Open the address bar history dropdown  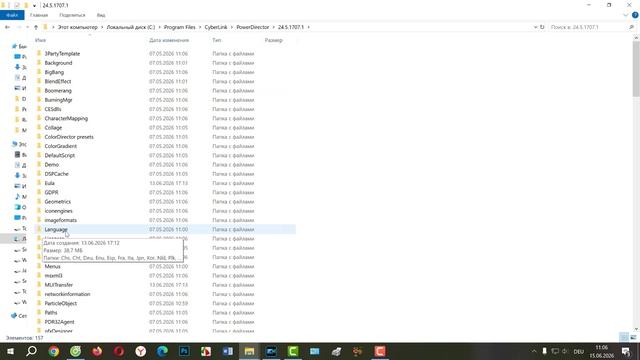tap(535, 27)
